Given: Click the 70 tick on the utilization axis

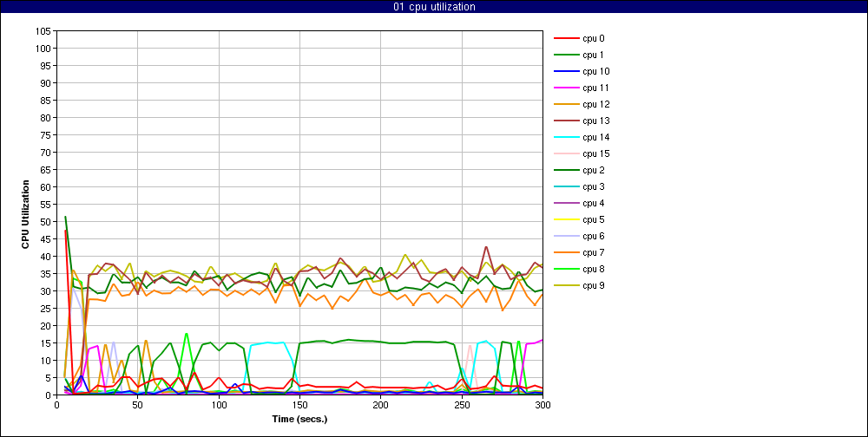Looking at the screenshot, I should (47, 153).
